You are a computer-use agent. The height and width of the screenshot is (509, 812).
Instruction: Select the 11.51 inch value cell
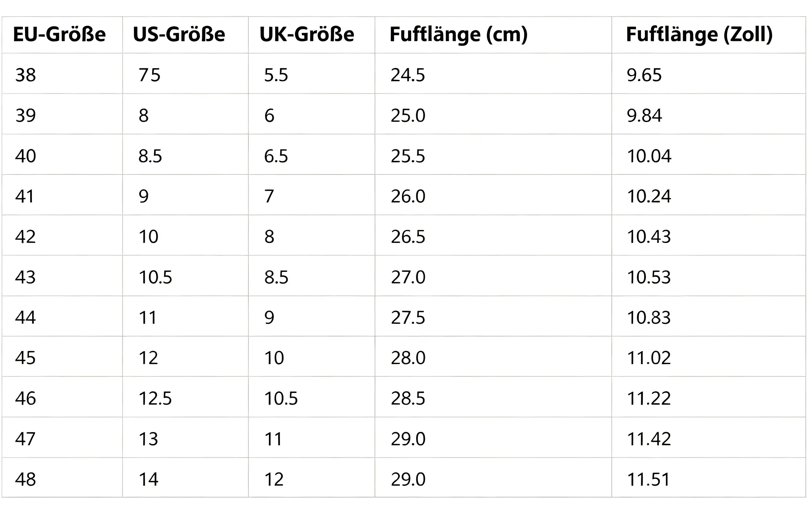709,477
